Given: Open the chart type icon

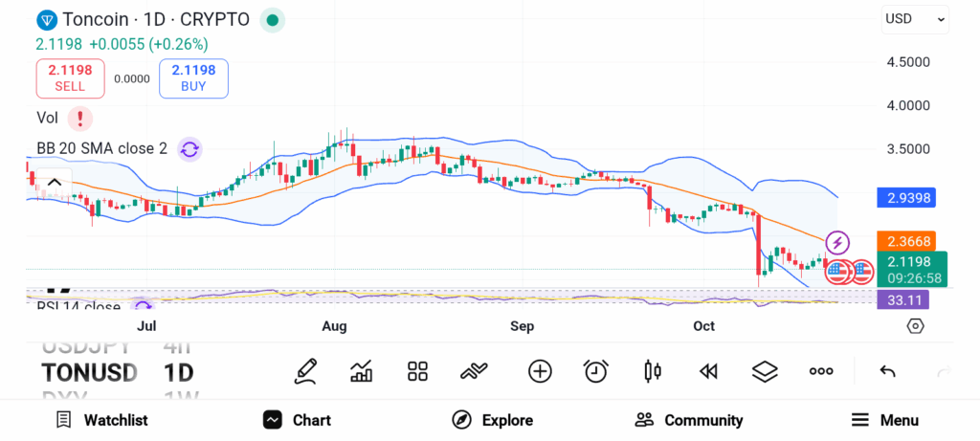Looking at the screenshot, I should (362, 371).
